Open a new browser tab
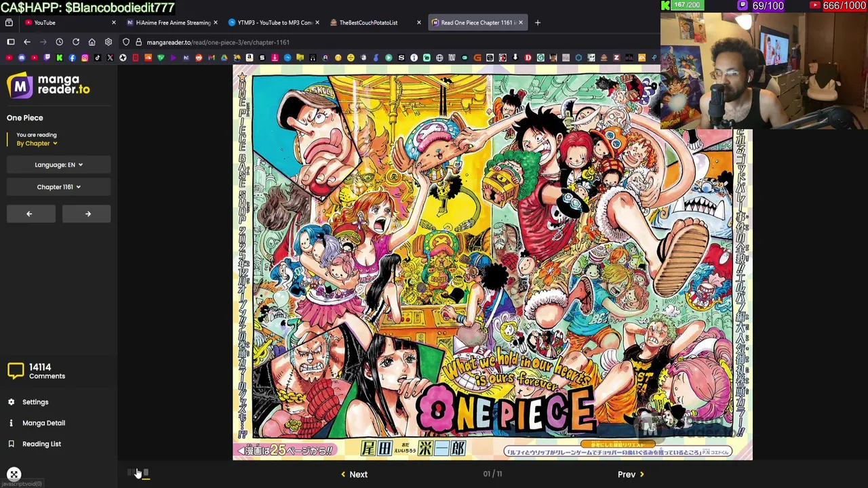Screen dimensions: 868x488 pos(538,22)
